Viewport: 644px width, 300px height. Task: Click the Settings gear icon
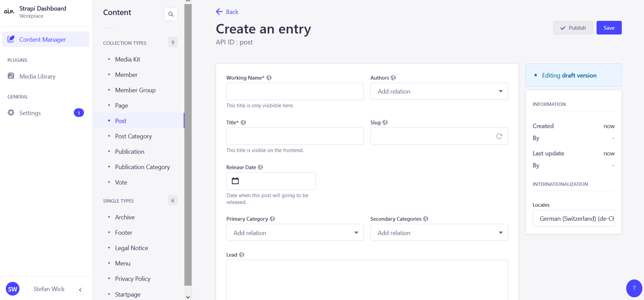click(x=11, y=113)
